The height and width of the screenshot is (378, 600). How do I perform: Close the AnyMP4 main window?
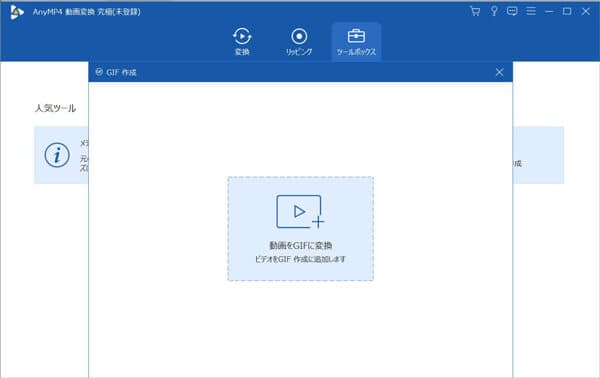coord(586,11)
